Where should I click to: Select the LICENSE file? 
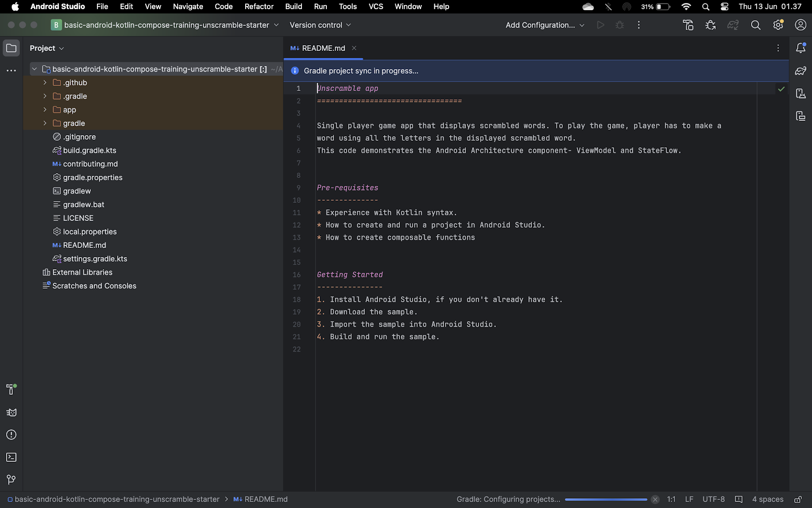tap(78, 218)
